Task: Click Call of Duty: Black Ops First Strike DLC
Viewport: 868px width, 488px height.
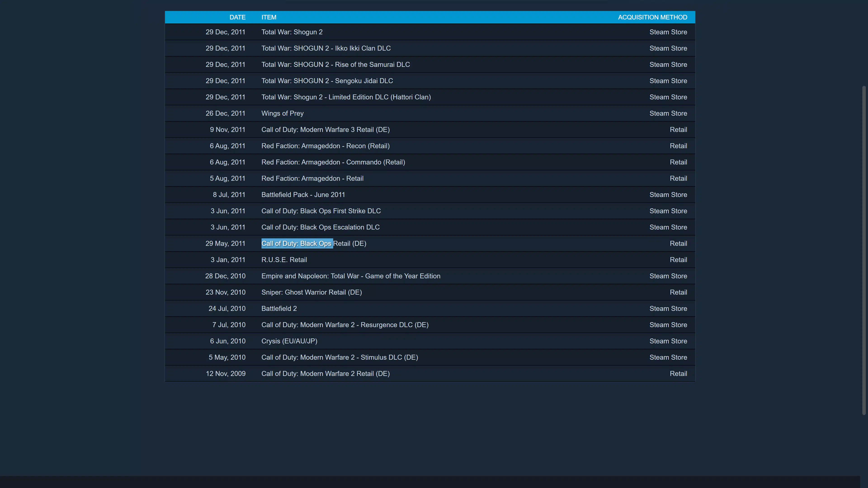Action: tap(321, 211)
